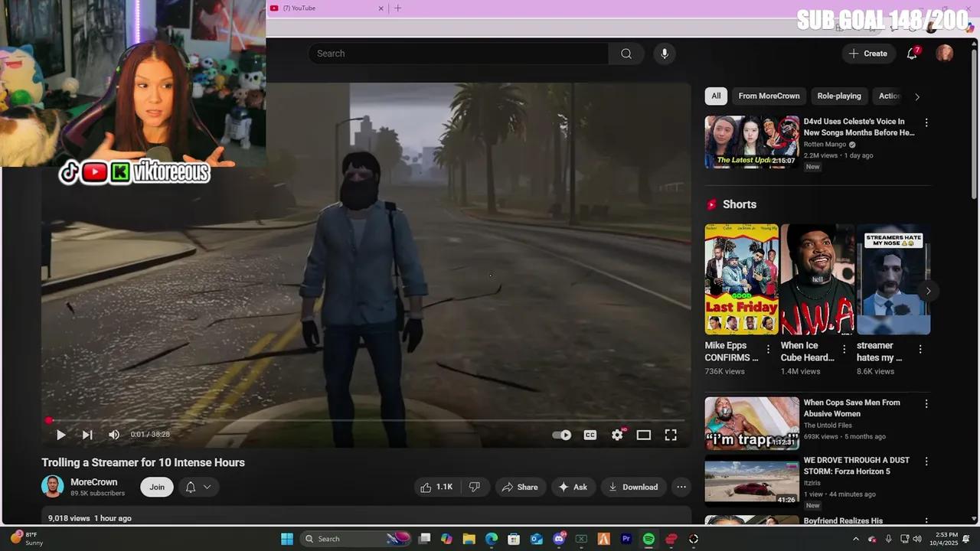
Task: Open Outlook from taskbar
Action: (x=536, y=539)
